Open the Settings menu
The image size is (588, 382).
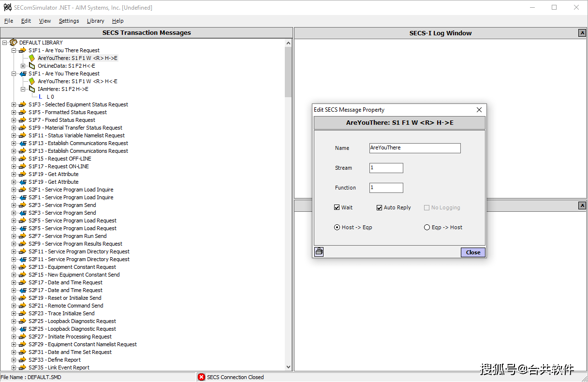(69, 21)
